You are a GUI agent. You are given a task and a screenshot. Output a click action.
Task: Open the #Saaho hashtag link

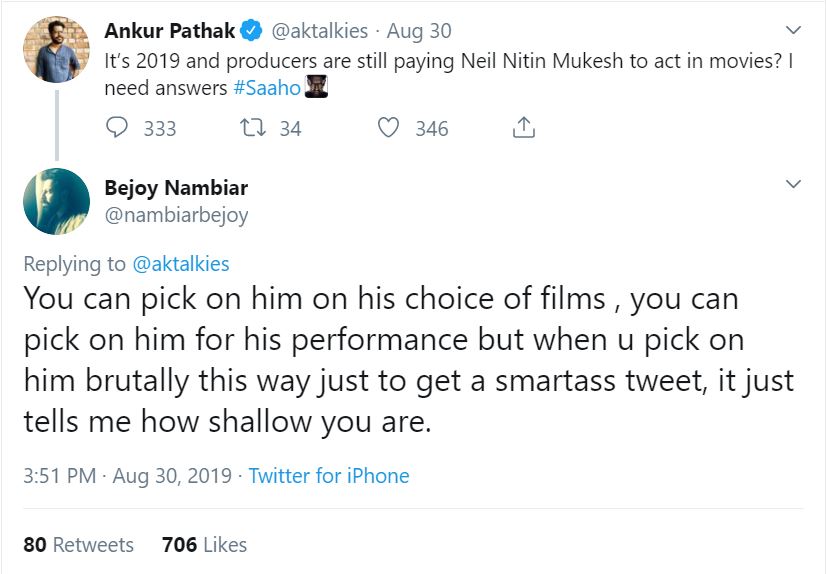pos(266,88)
